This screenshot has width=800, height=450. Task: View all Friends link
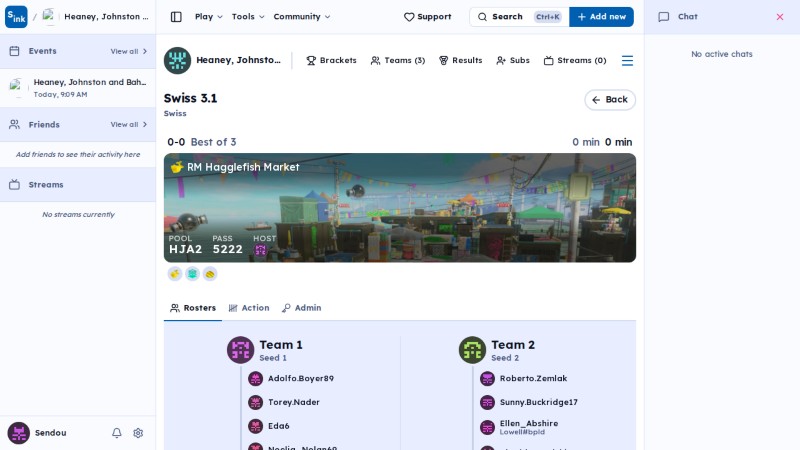point(129,124)
